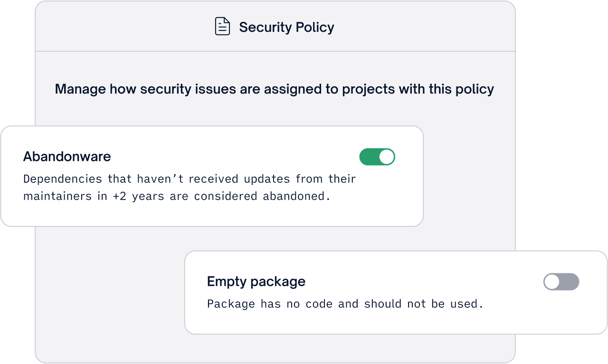The height and width of the screenshot is (364, 608).
Task: Click the 'Manage how security issues' heading
Action: pos(275,89)
